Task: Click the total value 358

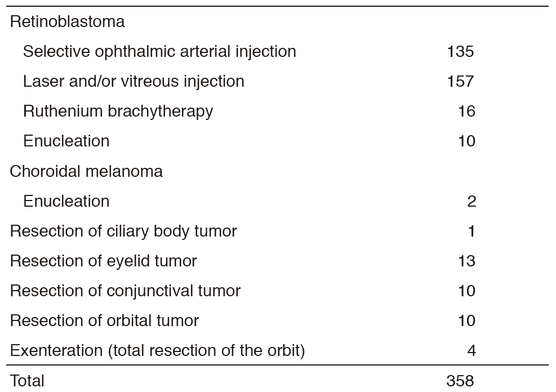Action: point(460,381)
